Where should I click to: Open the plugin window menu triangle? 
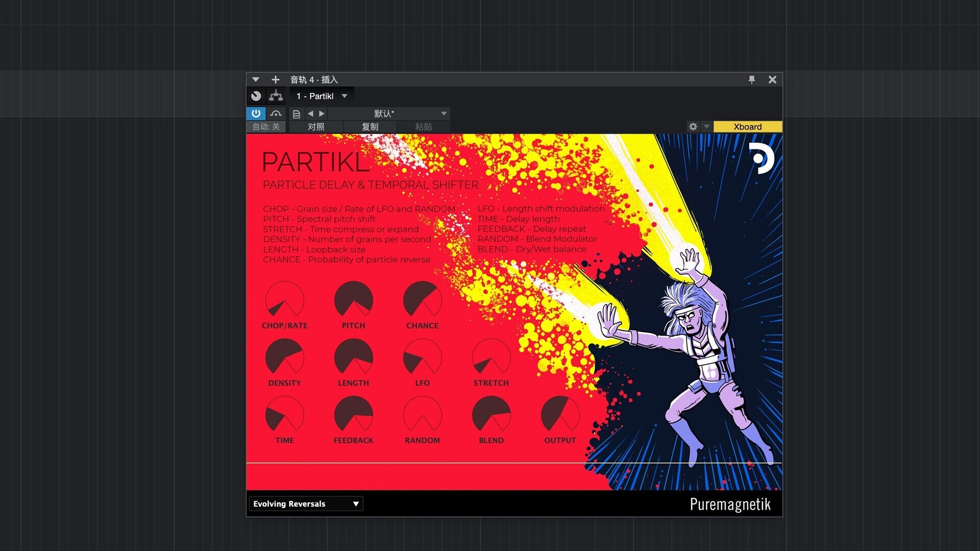256,80
